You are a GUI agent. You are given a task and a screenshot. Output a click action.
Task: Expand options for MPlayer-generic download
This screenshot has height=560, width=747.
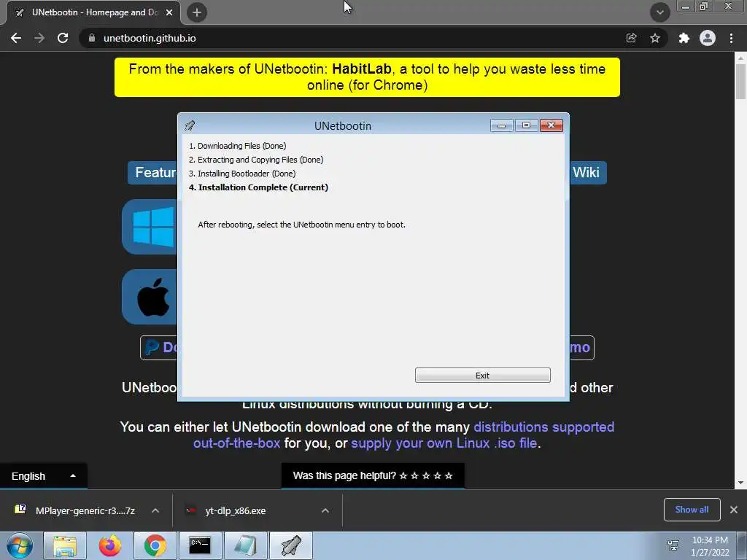[155, 510]
